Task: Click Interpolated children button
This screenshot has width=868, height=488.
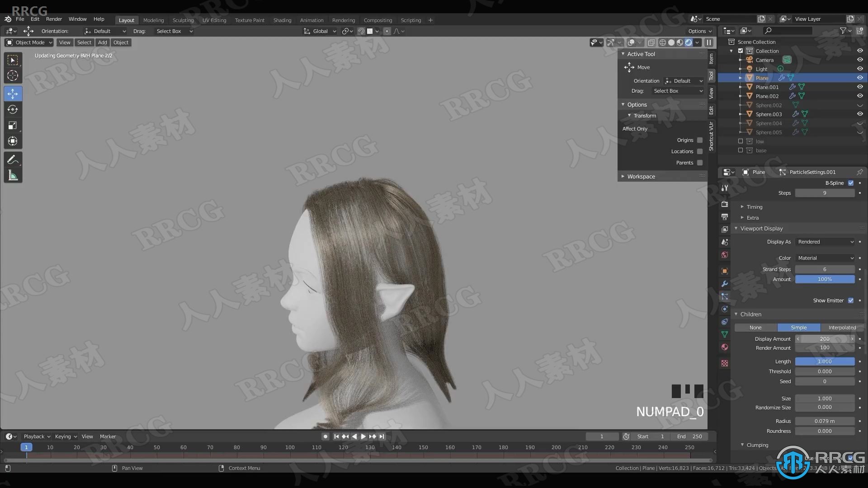Action: click(x=841, y=327)
